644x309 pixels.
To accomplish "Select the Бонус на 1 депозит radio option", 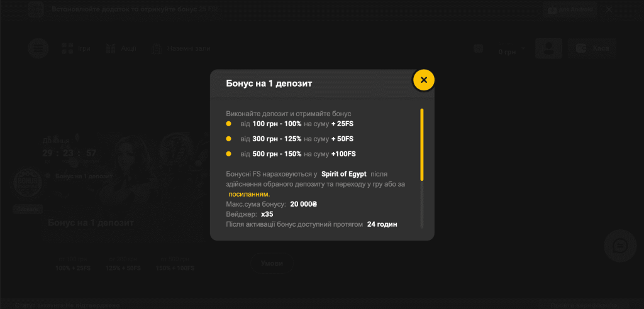I will 48,176.
